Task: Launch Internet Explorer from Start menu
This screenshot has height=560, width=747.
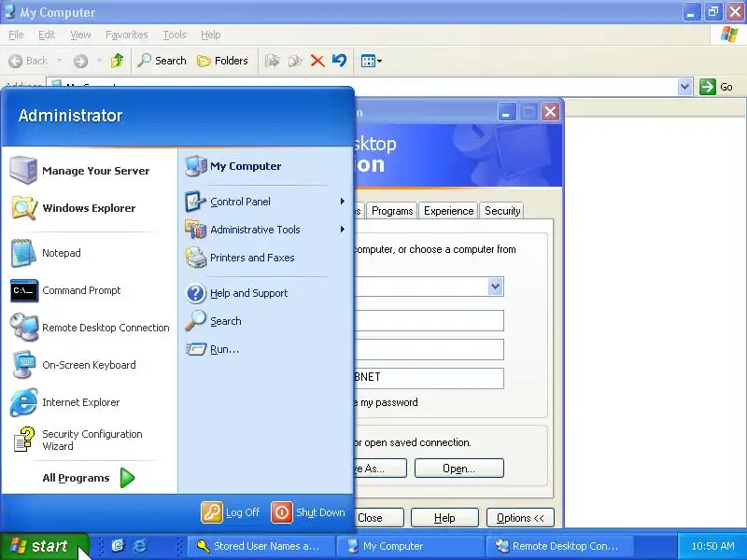Action: click(89, 402)
